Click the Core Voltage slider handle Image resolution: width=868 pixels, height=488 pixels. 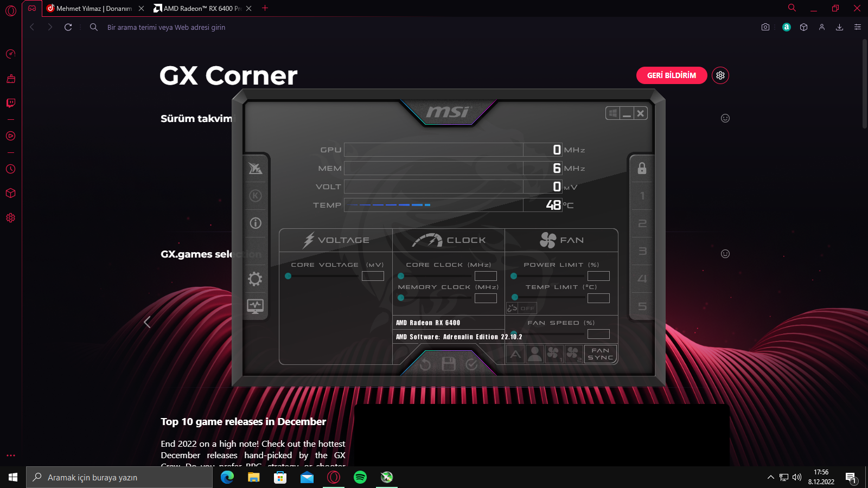click(288, 276)
